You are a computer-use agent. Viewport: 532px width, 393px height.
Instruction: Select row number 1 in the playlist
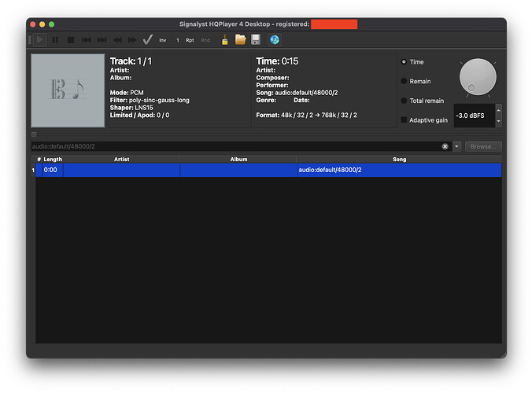[x=33, y=170]
